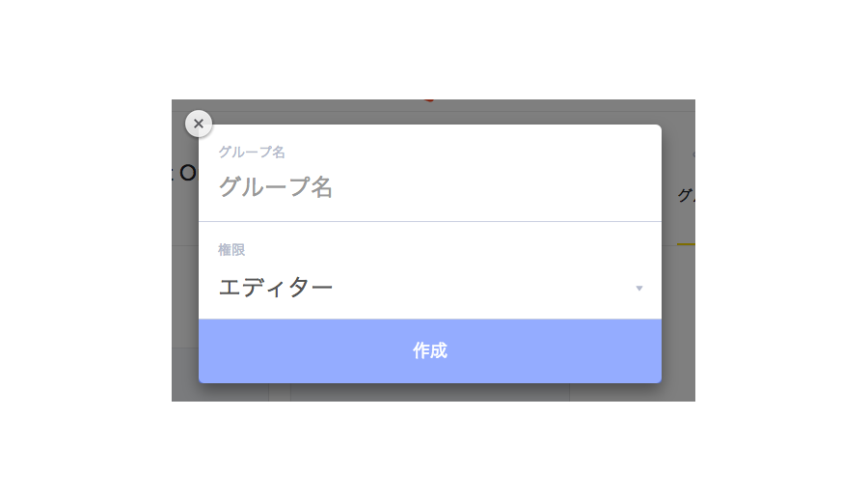Open the 権限 permission dropdown
The height and width of the screenshot is (501, 868).
pos(430,287)
